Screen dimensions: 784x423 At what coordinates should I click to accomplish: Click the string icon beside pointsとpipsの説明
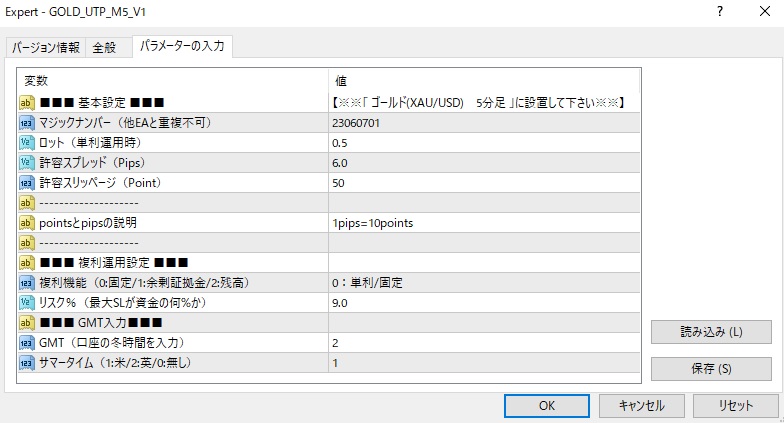27,223
